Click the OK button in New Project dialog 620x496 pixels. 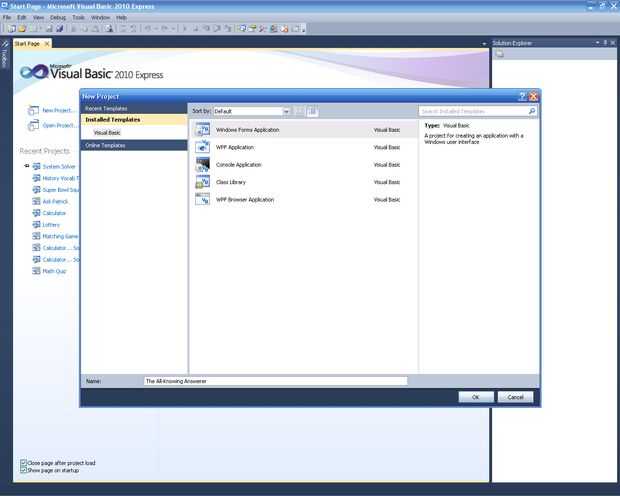tap(476, 397)
